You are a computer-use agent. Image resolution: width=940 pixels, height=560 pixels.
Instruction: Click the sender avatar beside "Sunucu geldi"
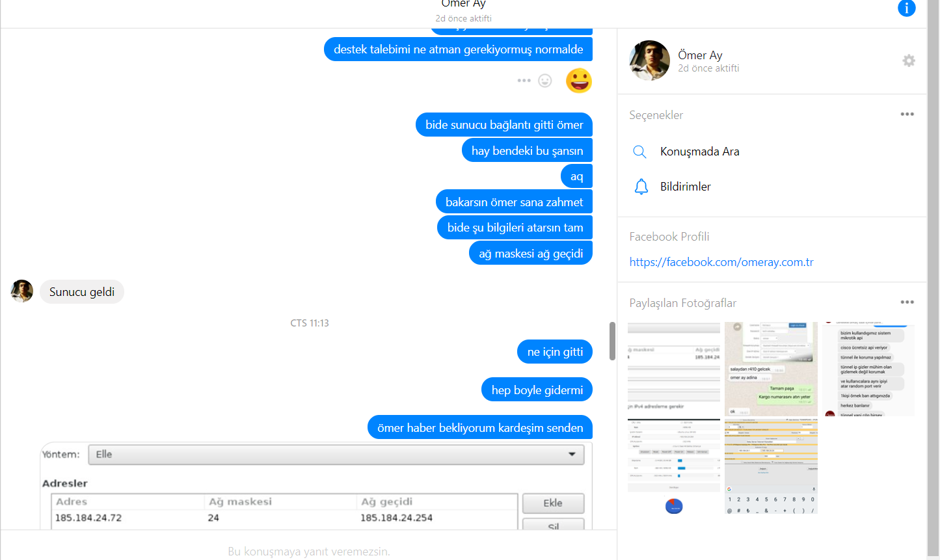pyautogui.click(x=21, y=291)
